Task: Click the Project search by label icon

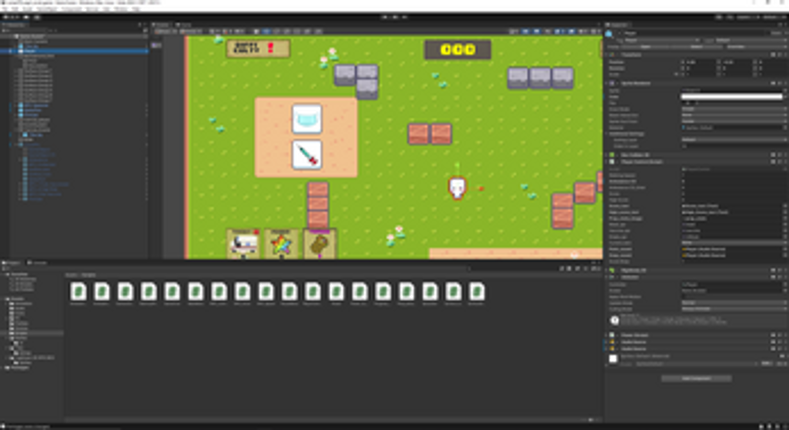Action: point(578,269)
